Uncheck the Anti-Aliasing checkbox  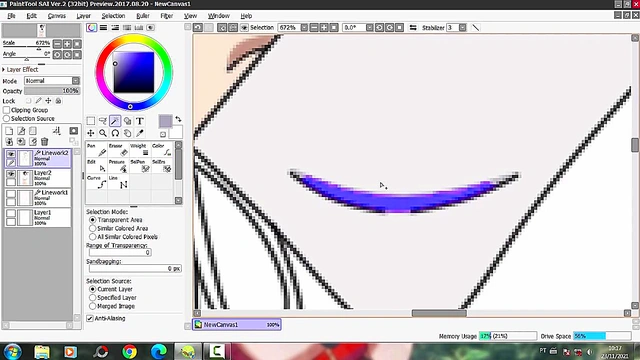90,318
